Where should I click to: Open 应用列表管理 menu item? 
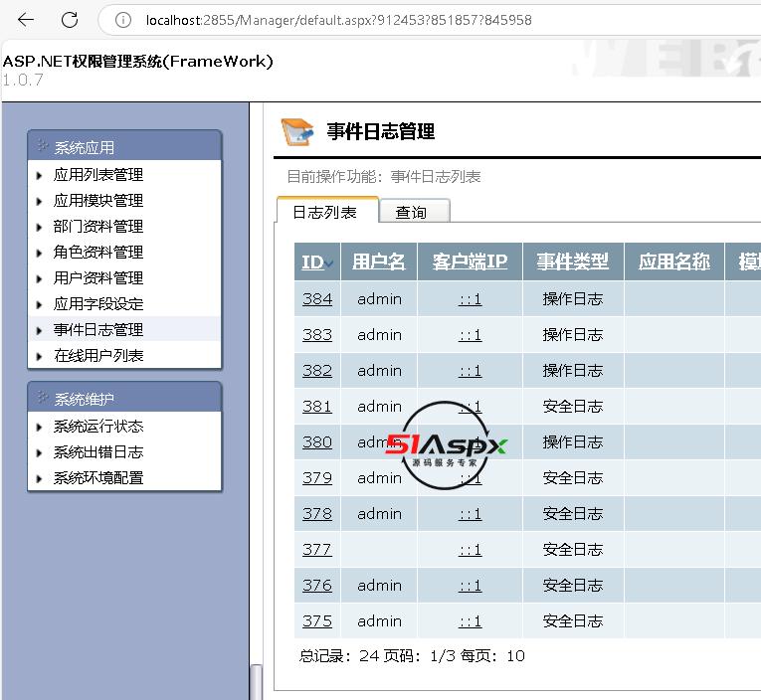tap(98, 175)
